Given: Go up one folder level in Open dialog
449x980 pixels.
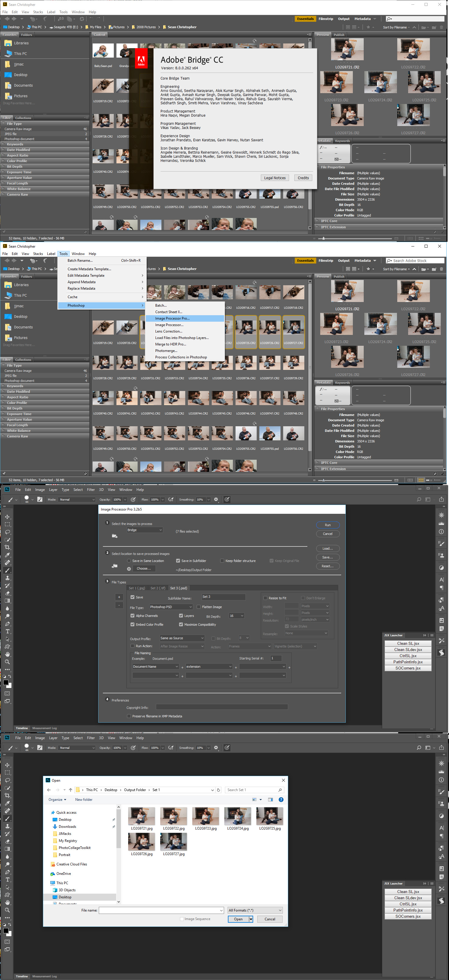Looking at the screenshot, I should [x=71, y=790].
